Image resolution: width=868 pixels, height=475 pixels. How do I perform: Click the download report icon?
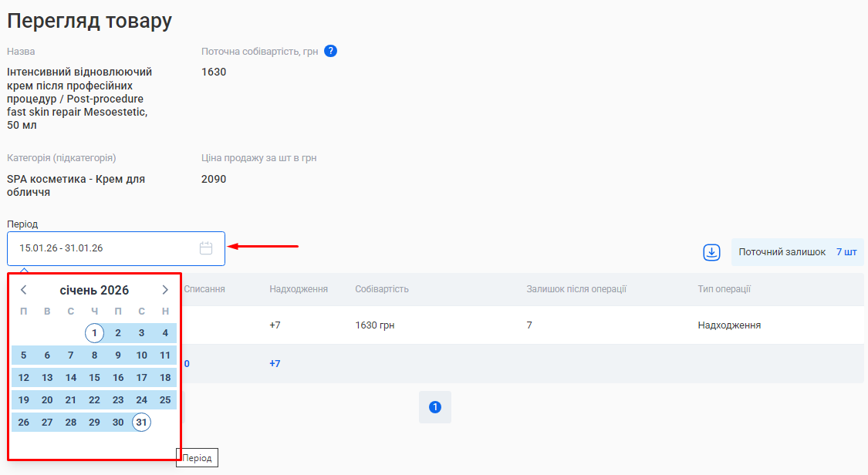(711, 252)
